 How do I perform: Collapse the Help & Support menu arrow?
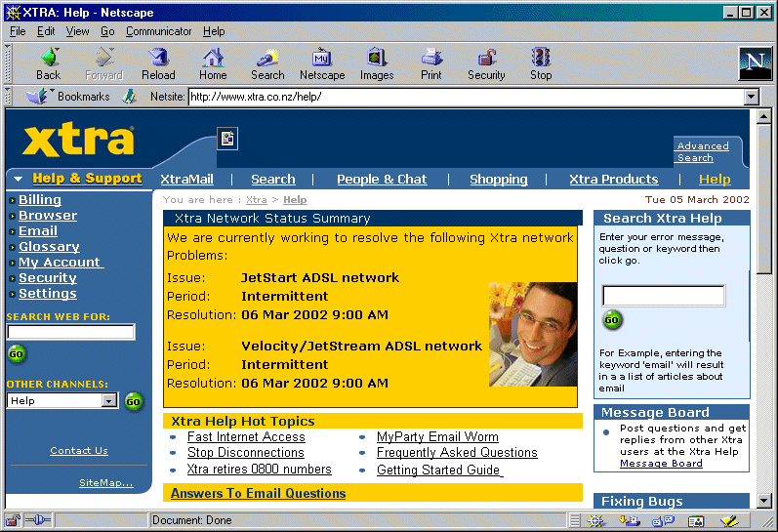click(x=18, y=180)
